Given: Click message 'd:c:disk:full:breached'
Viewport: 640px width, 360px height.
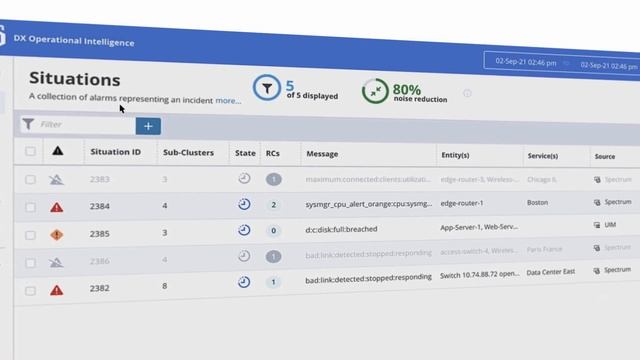Looking at the screenshot, I should [341, 229].
